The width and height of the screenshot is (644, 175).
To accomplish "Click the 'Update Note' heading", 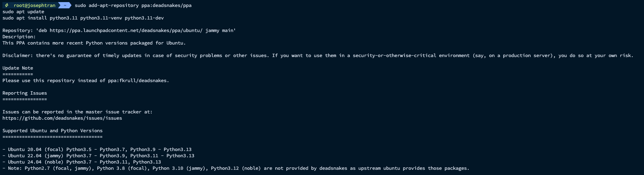I will point(18,68).
